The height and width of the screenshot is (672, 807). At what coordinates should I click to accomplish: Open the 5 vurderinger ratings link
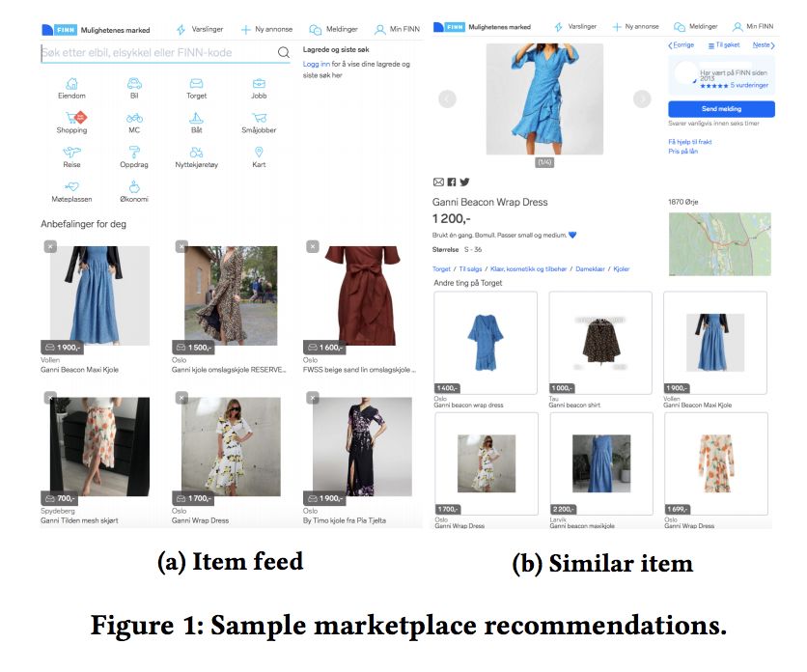(749, 85)
